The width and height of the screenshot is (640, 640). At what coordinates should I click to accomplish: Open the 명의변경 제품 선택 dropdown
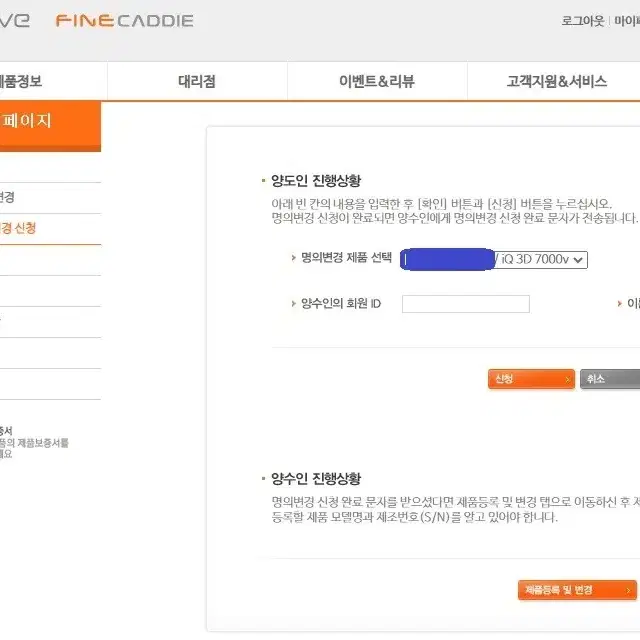[494, 260]
